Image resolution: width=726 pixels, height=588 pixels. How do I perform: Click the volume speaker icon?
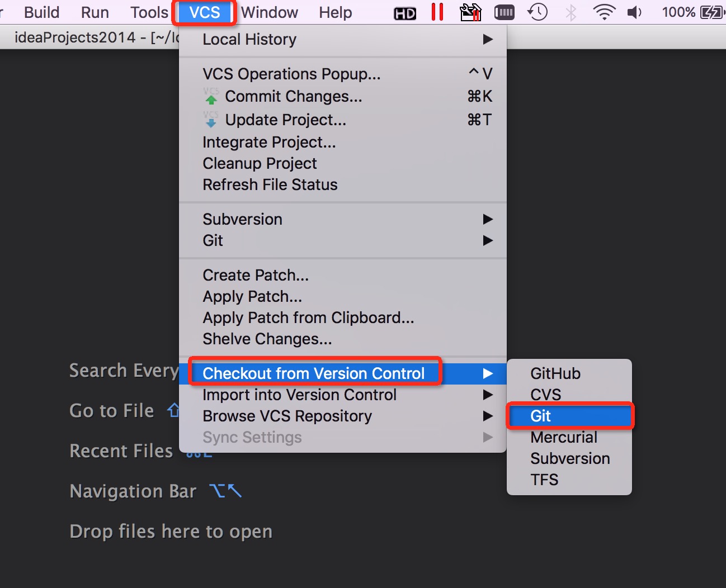(x=634, y=12)
